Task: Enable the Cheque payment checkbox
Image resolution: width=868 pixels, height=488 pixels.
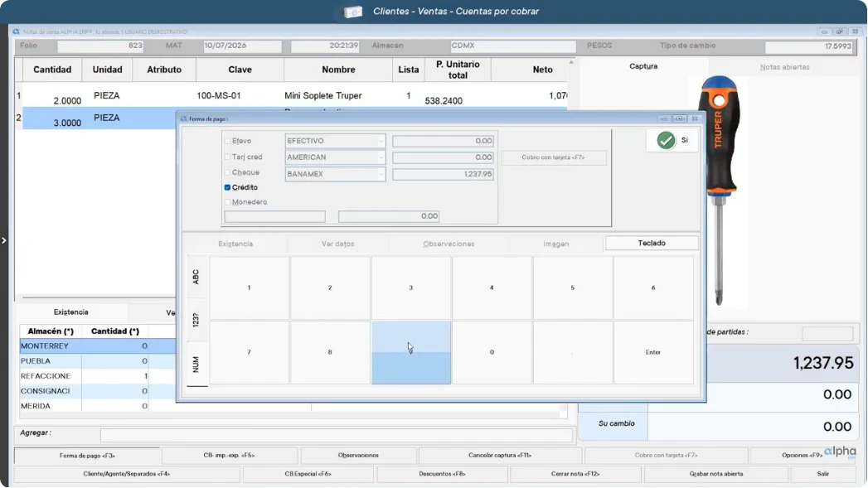Action: coord(227,172)
